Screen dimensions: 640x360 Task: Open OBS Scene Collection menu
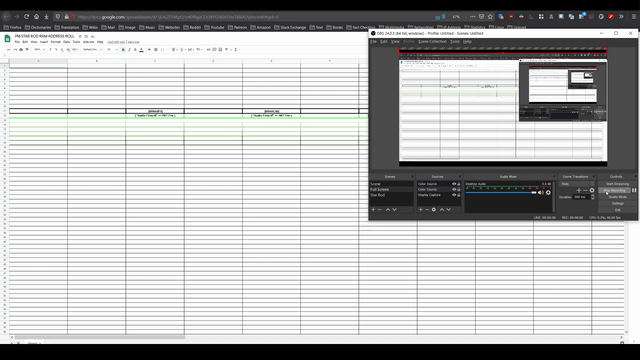(x=432, y=42)
